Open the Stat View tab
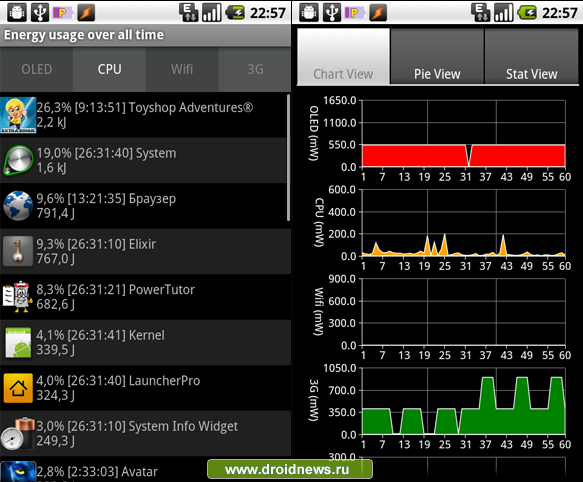Image resolution: width=583 pixels, height=482 pixels. click(532, 56)
